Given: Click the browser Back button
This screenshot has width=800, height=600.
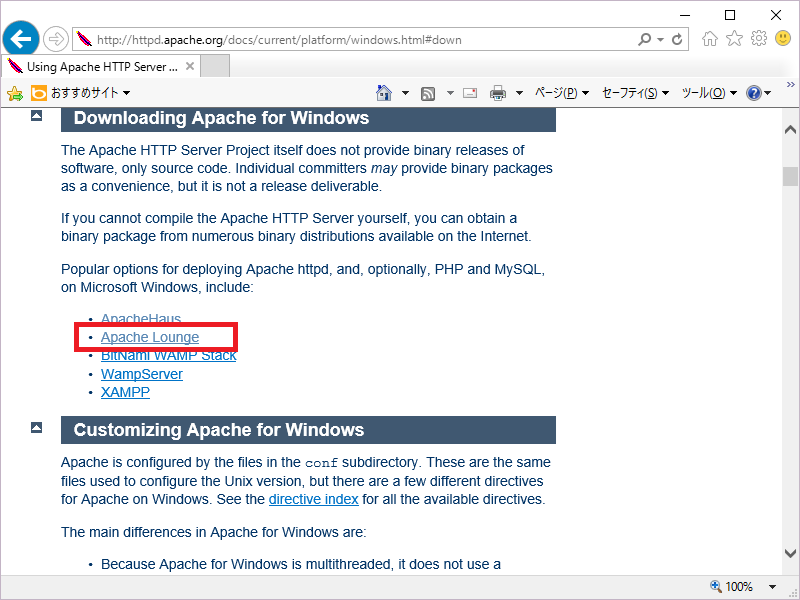Looking at the screenshot, I should (x=20, y=39).
